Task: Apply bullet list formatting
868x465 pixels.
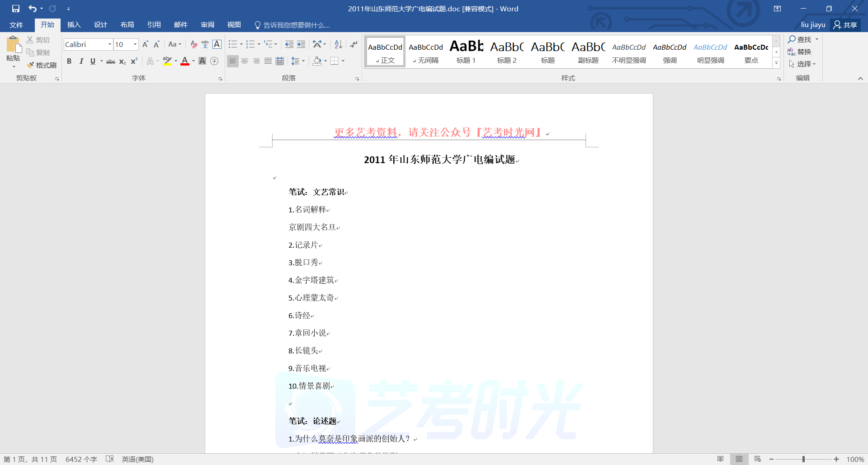Action: [232, 44]
